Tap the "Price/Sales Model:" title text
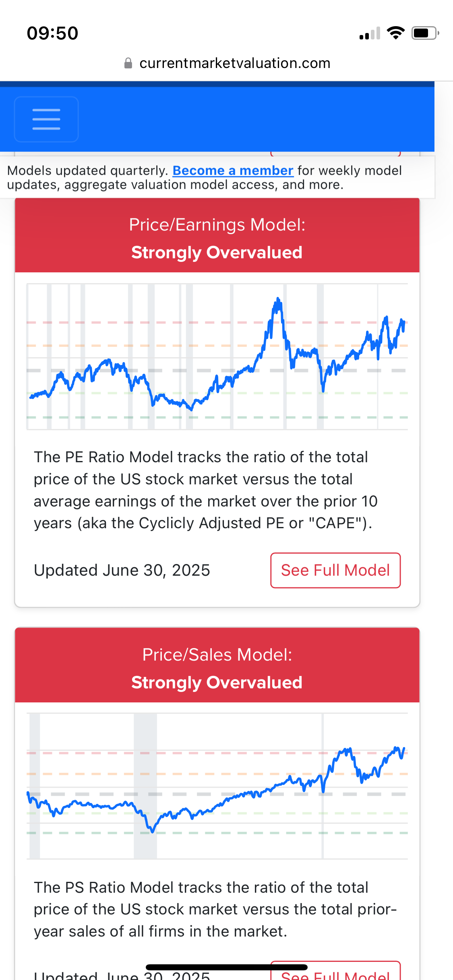 click(217, 655)
